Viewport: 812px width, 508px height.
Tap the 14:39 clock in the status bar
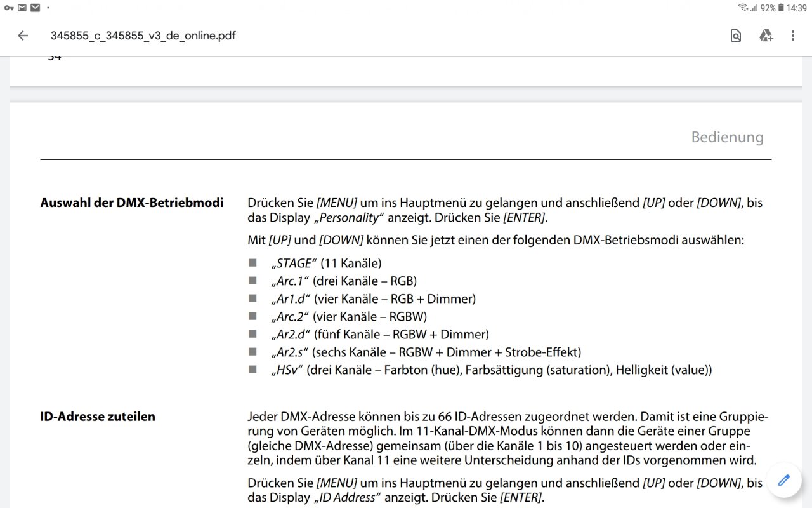(797, 8)
